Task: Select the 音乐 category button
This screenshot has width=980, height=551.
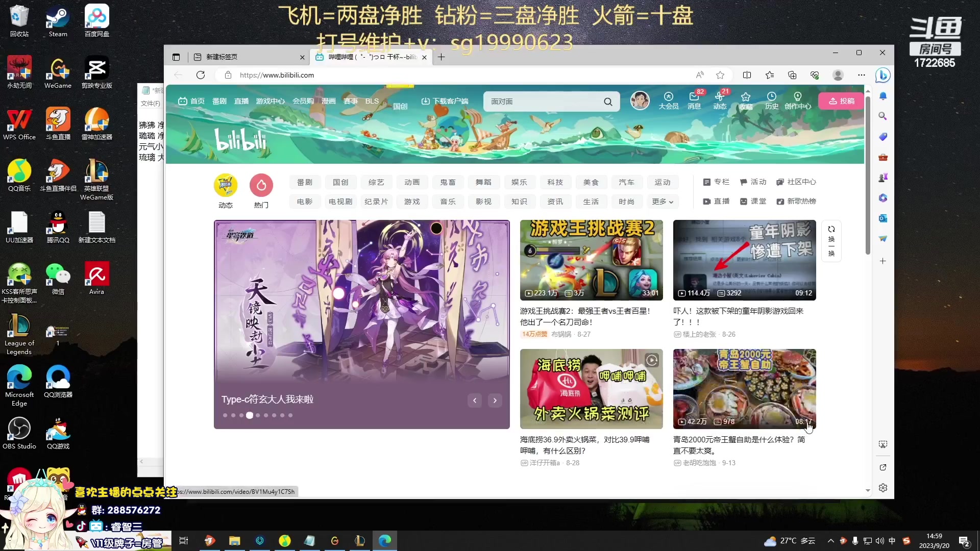Action: tap(448, 202)
